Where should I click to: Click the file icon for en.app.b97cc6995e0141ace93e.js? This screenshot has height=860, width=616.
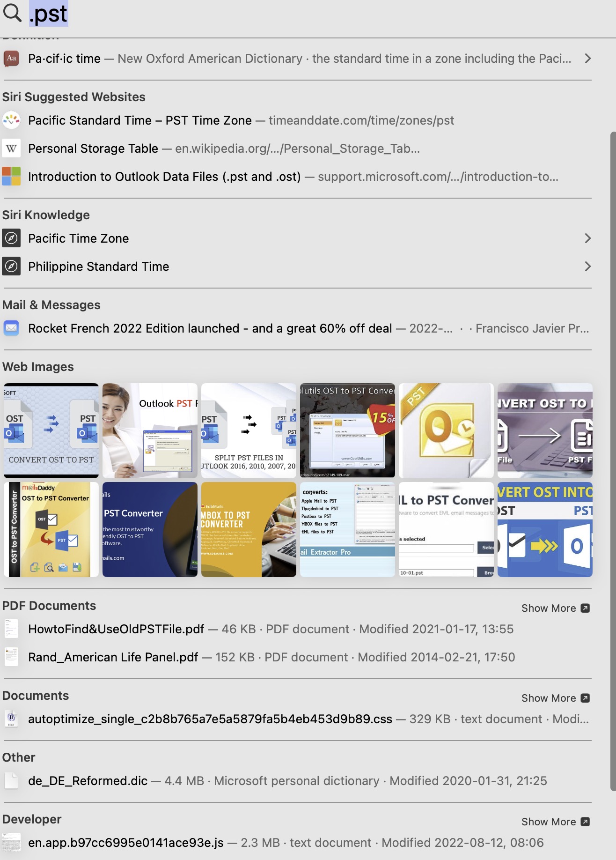pyautogui.click(x=11, y=843)
